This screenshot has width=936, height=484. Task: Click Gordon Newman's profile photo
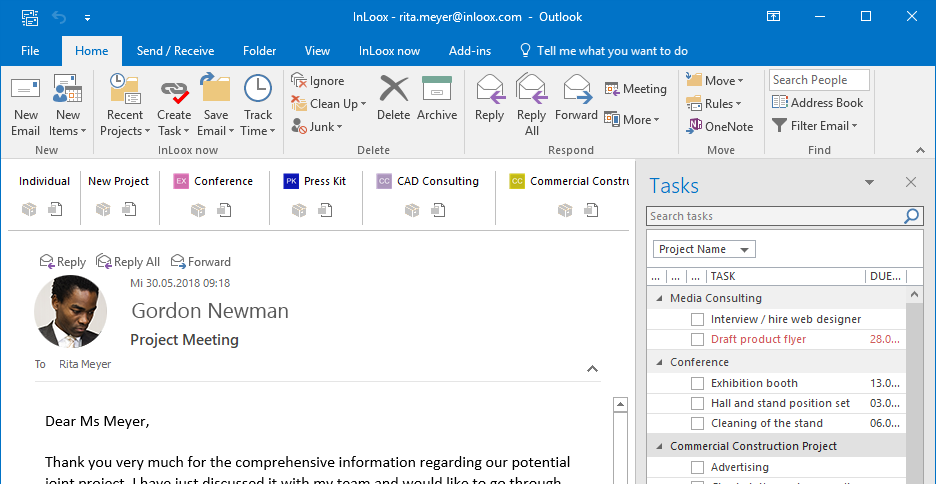pyautogui.click(x=70, y=312)
